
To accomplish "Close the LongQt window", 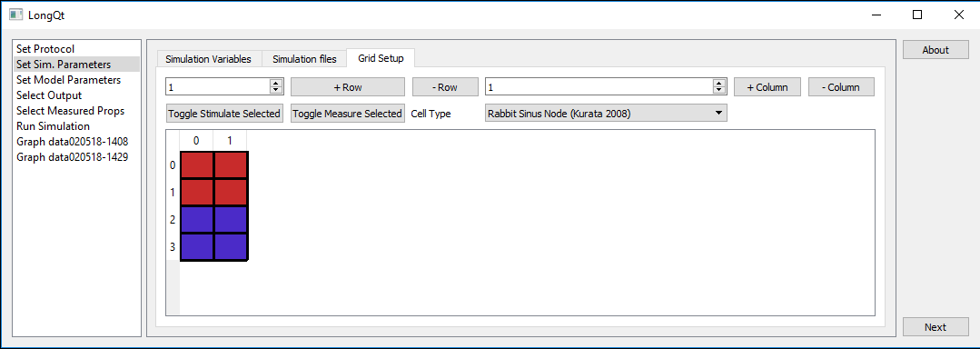I will pyautogui.click(x=958, y=15).
